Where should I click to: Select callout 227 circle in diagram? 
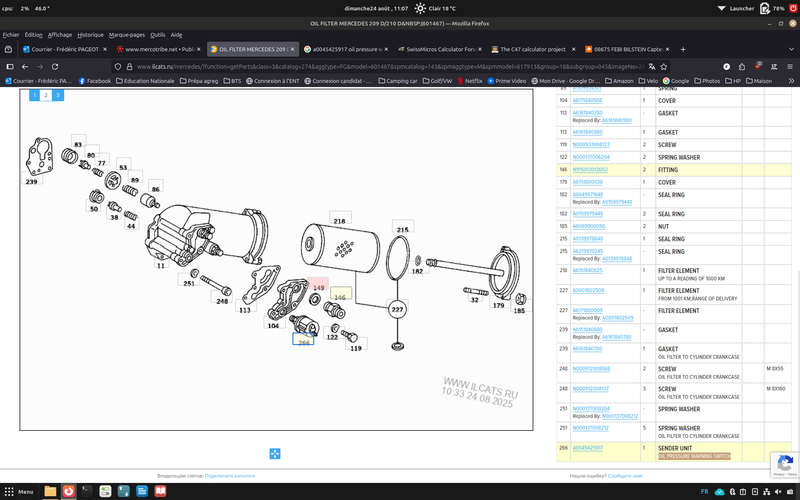point(397,309)
